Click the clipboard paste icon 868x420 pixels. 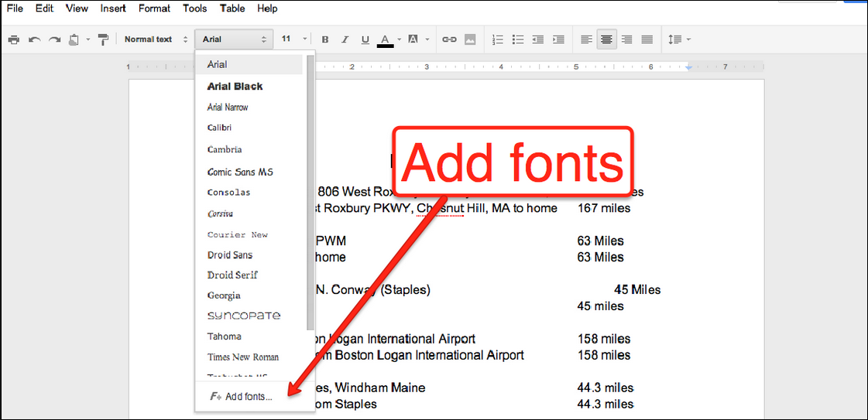click(x=74, y=39)
